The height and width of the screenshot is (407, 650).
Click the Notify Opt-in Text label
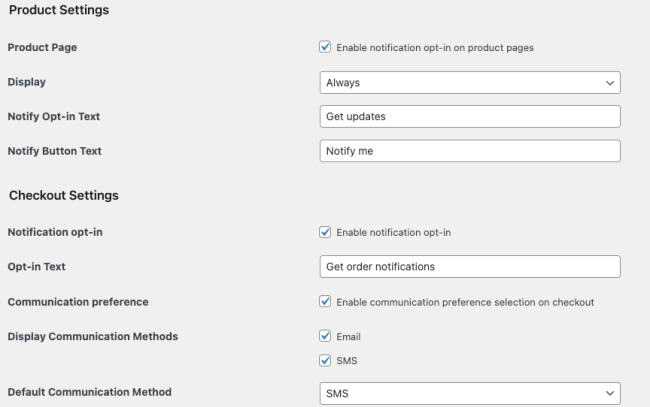pyautogui.click(x=53, y=117)
